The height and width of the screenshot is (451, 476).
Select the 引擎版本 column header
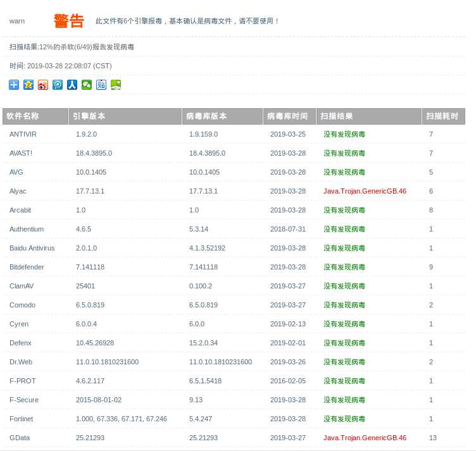(x=125, y=116)
